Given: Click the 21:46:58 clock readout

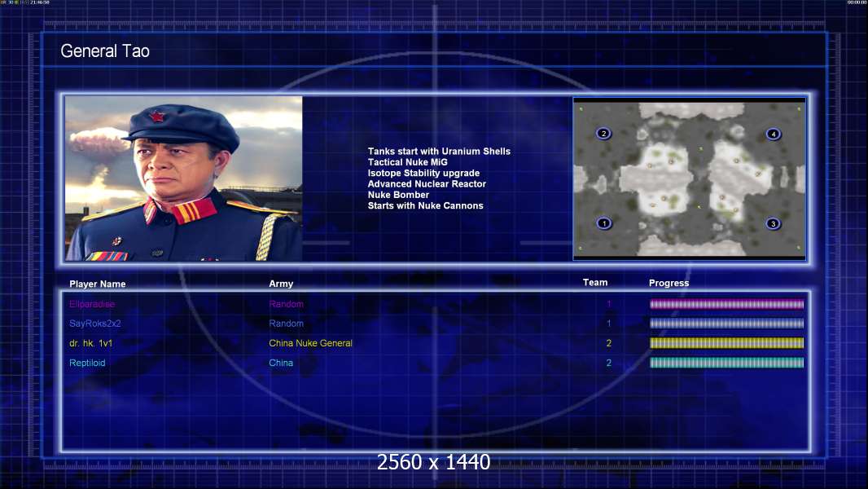Looking at the screenshot, I should pyautogui.click(x=40, y=2).
